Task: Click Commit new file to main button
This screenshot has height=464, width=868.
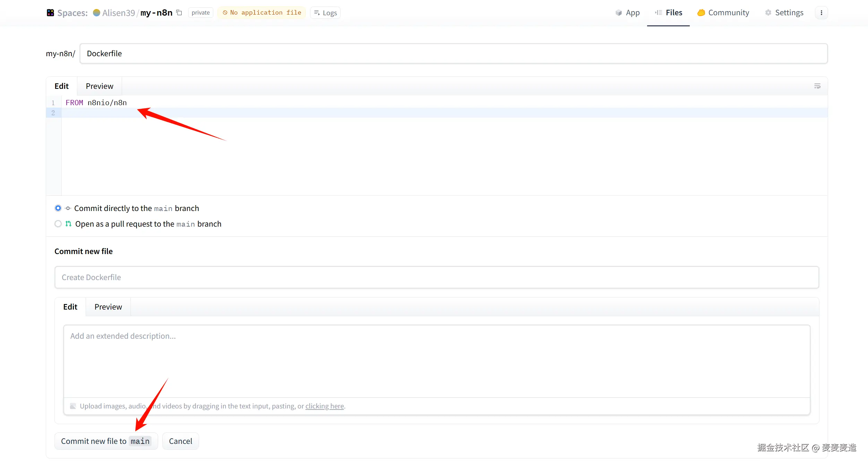Action: coord(106,441)
